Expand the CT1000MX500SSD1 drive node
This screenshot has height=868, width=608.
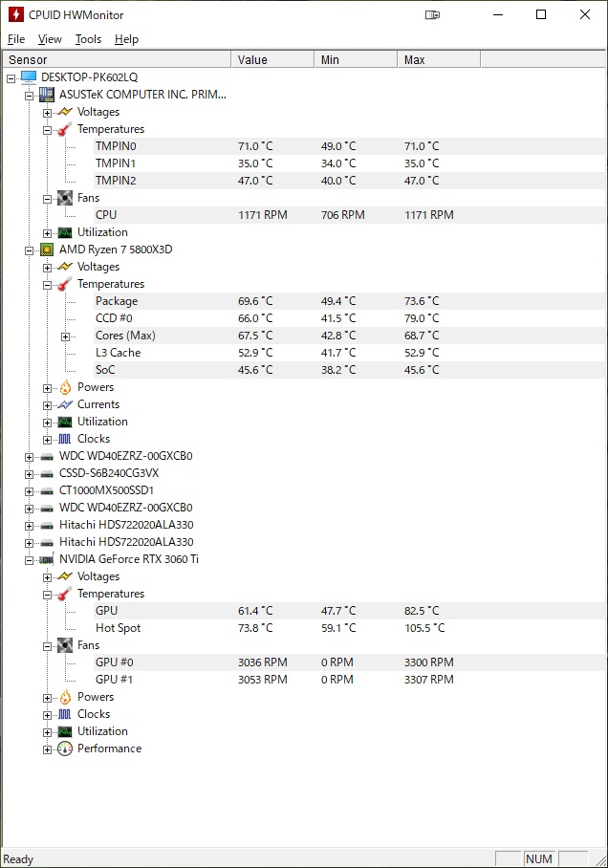[x=29, y=491]
